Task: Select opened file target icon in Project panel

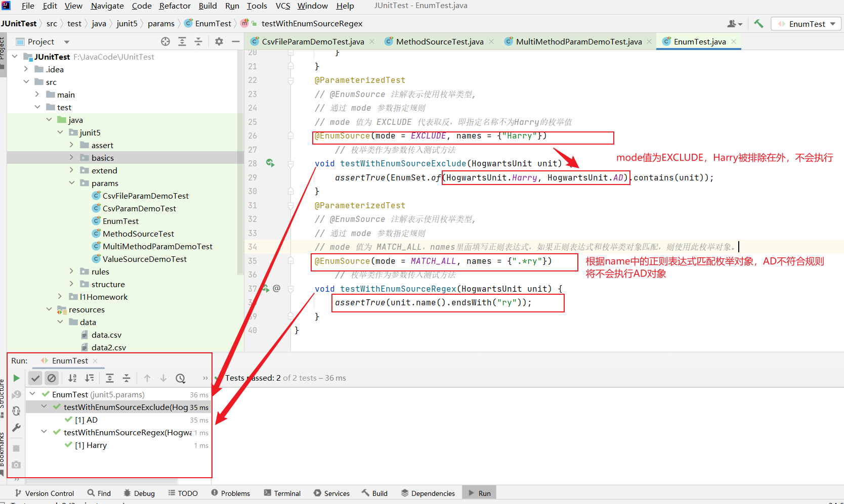Action: [x=165, y=42]
